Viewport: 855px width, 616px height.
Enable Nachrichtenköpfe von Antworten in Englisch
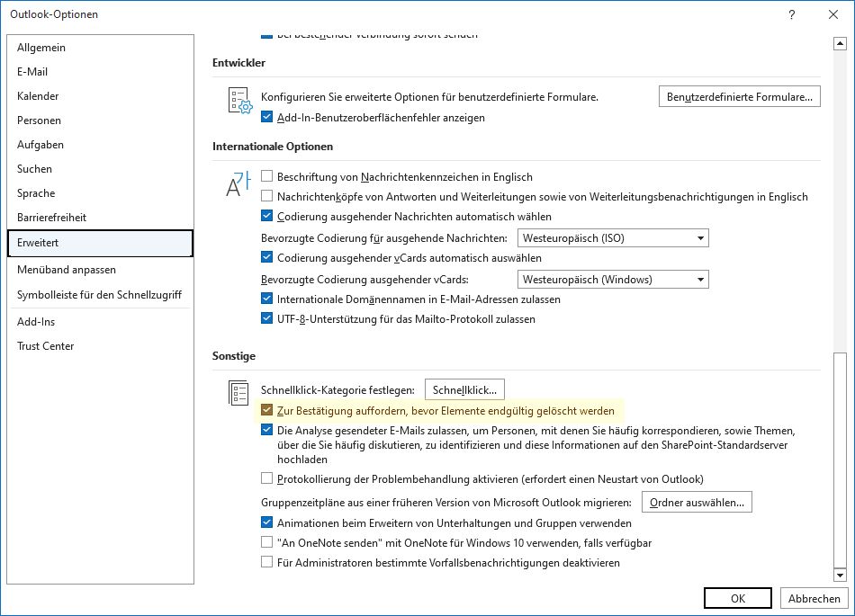coord(266,196)
